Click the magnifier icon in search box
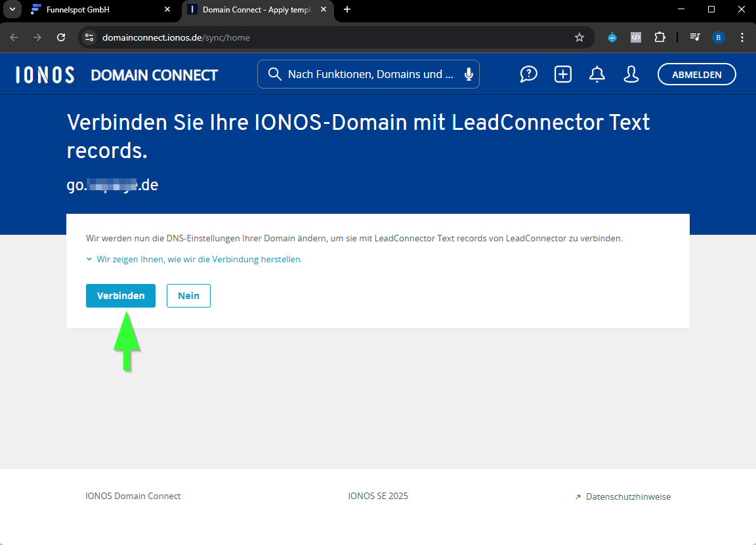 point(274,74)
